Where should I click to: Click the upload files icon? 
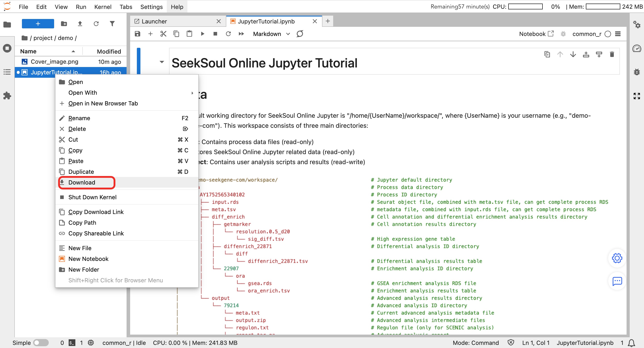[x=80, y=24]
